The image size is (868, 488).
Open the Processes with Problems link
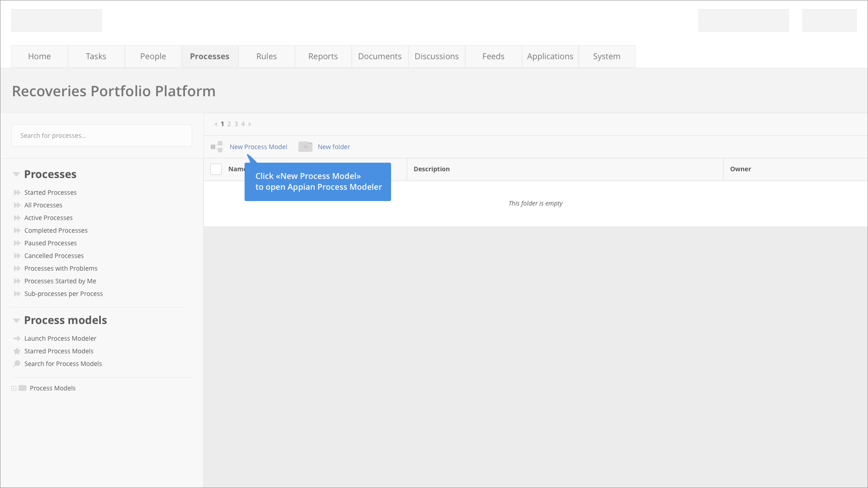[61, 268]
